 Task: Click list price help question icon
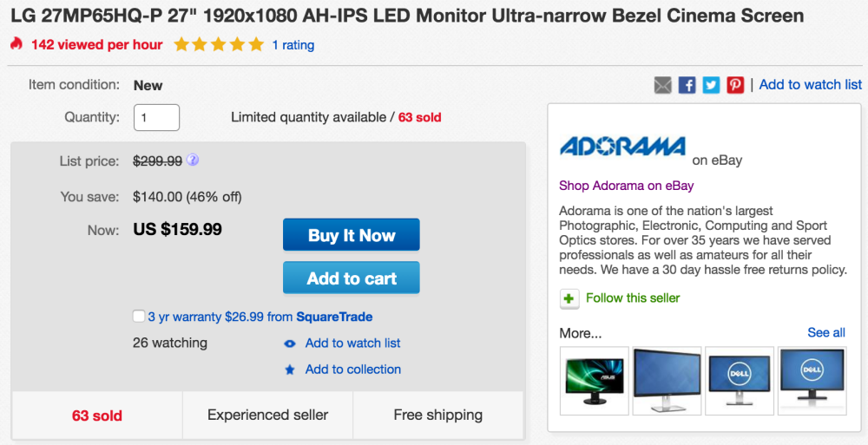coord(193,160)
